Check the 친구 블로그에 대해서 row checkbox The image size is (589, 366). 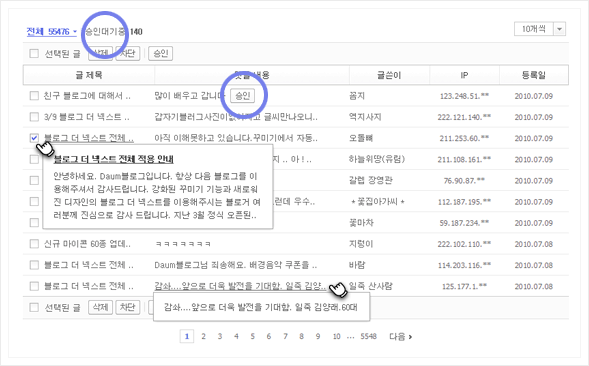pyautogui.click(x=34, y=96)
